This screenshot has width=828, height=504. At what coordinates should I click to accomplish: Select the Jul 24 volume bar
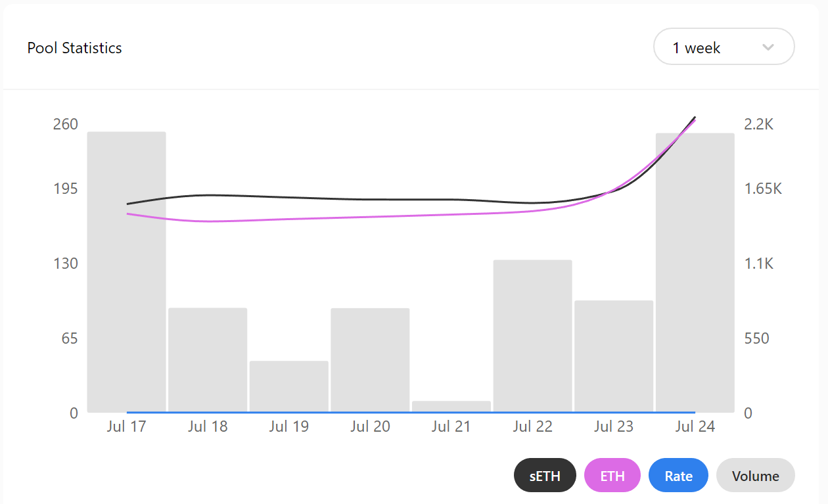pos(695,273)
